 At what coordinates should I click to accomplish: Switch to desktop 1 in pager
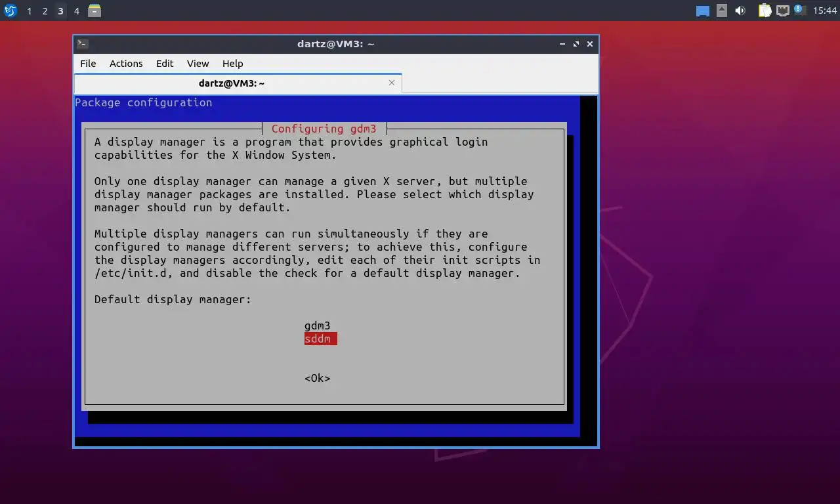(x=29, y=11)
